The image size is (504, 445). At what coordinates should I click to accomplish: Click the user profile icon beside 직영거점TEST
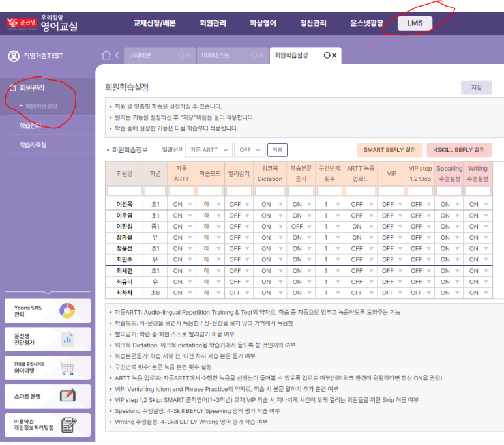14,56
